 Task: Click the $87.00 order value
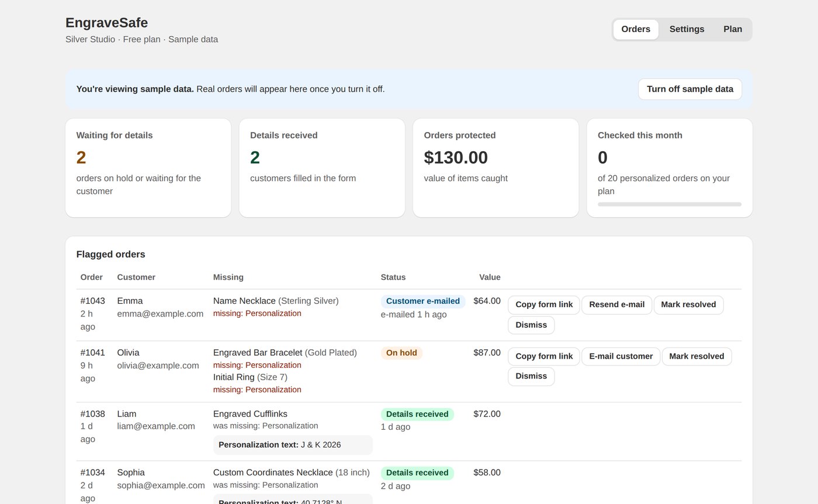(487, 353)
